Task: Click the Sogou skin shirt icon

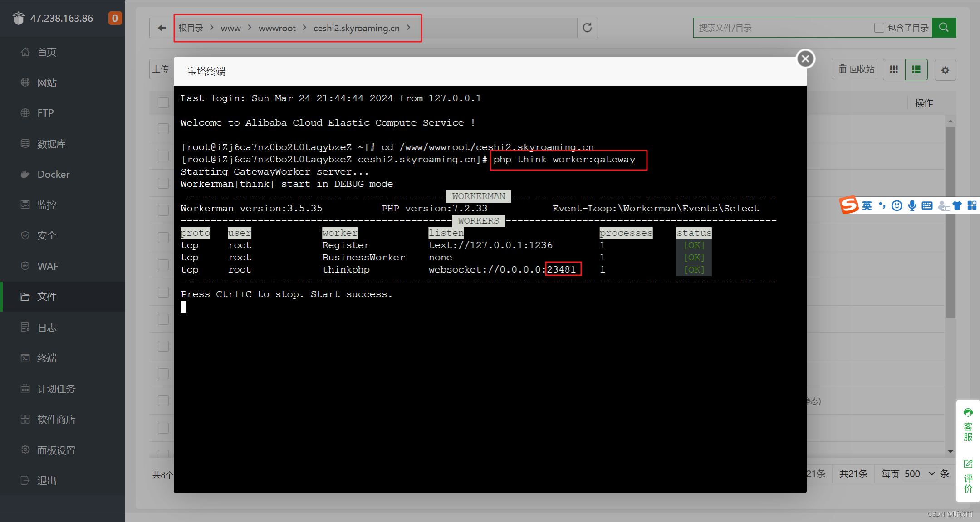Action: pos(957,206)
